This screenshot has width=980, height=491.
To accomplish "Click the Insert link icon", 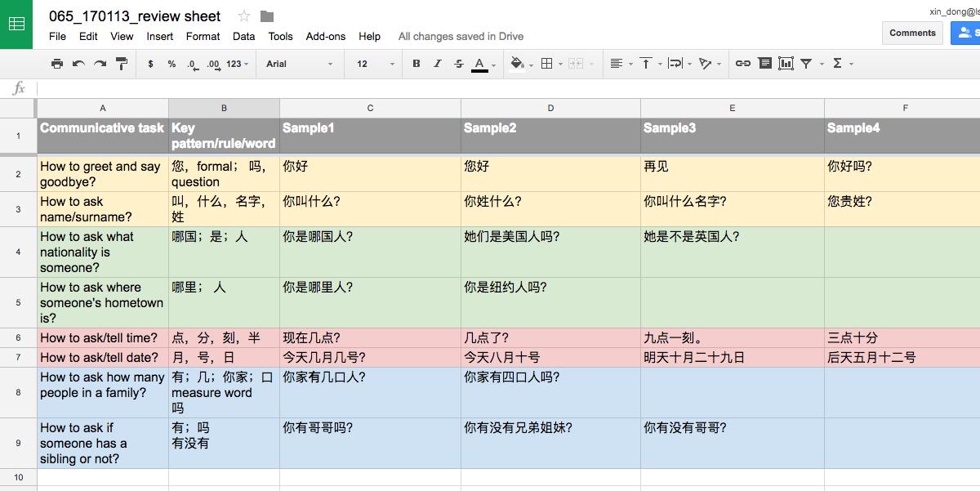I will [x=742, y=63].
